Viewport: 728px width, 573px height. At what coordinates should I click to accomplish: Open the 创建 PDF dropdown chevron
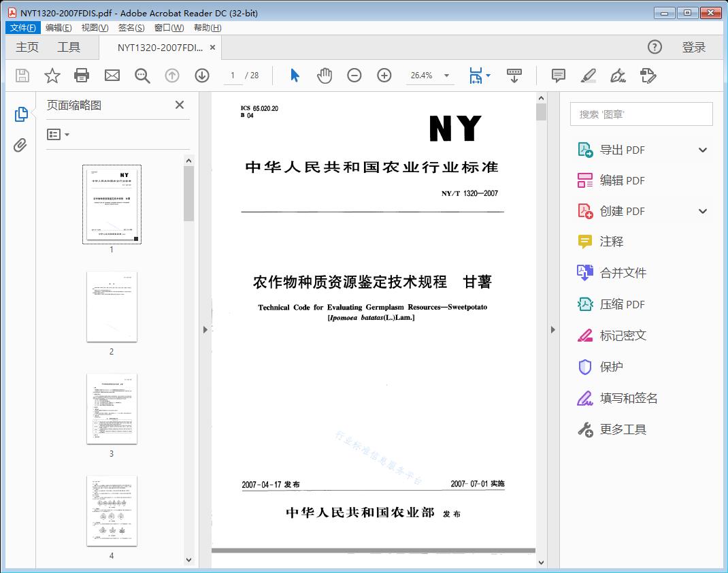click(702, 211)
